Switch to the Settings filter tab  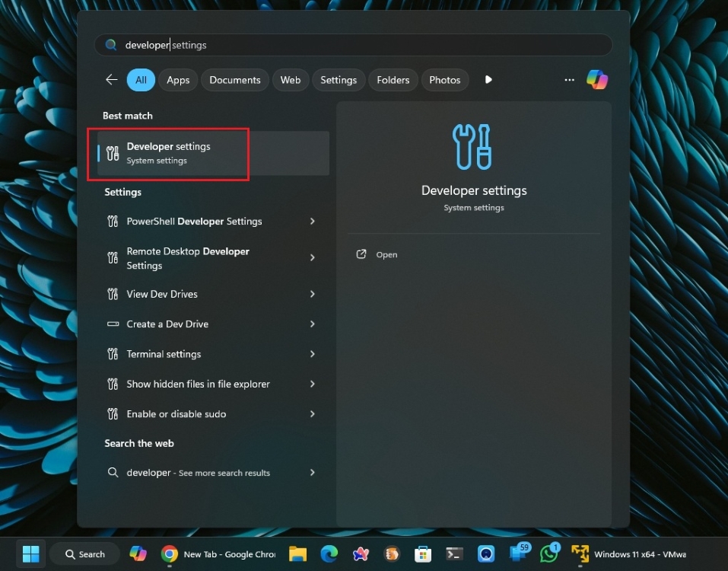[x=338, y=79]
